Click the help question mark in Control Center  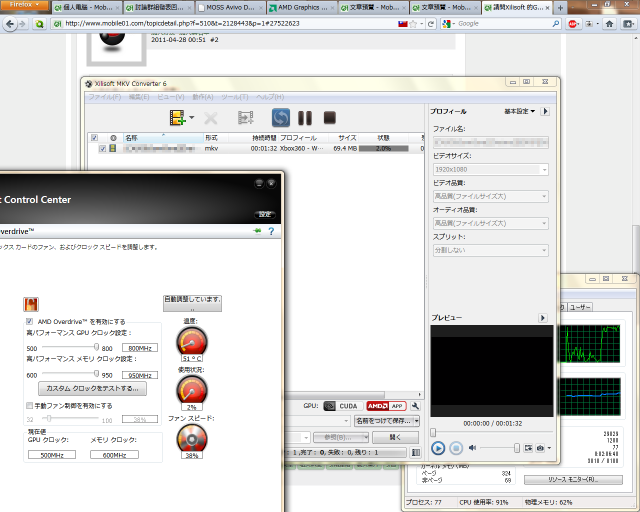pos(271,232)
